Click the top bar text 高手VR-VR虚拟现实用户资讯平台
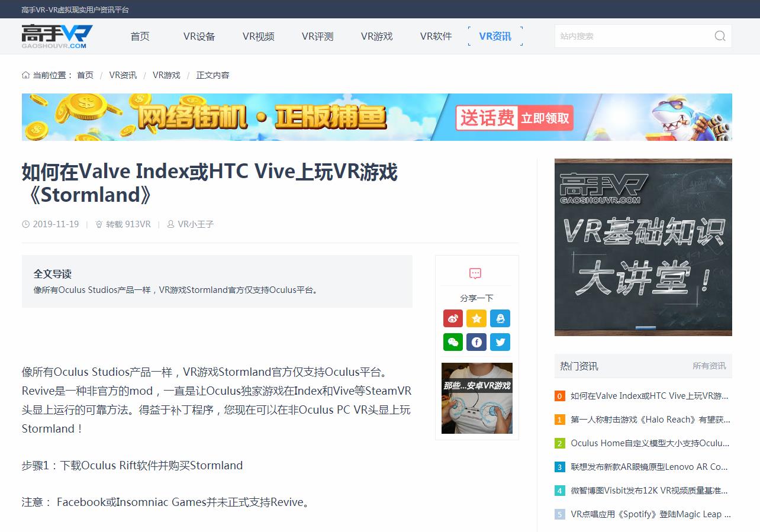This screenshot has height=532, width=760. pyautogui.click(x=75, y=9)
